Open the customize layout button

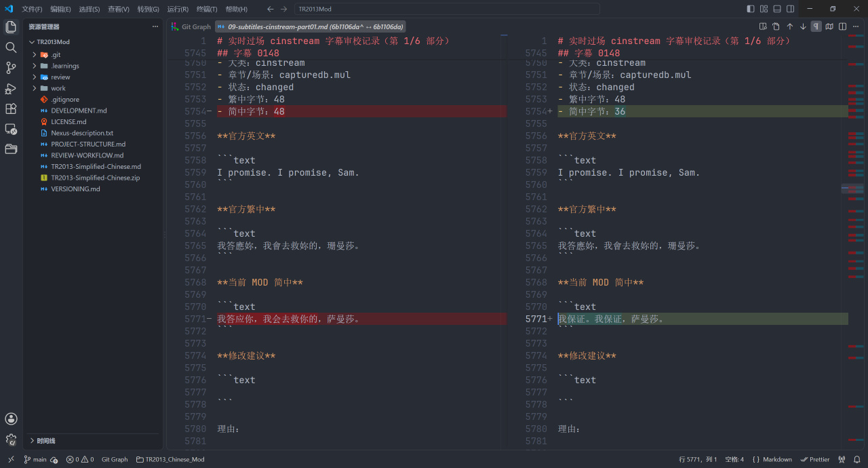pyautogui.click(x=764, y=9)
